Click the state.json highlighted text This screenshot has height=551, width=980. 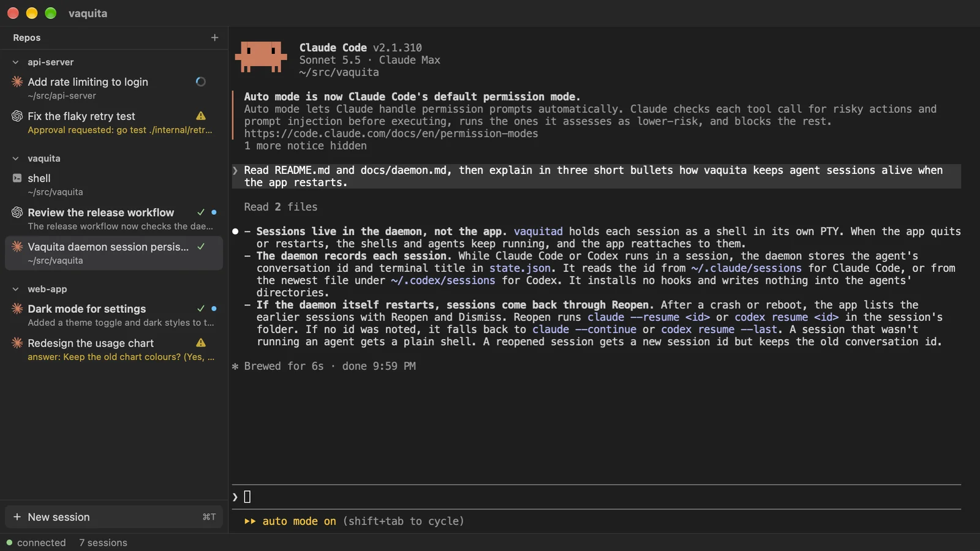(519, 268)
